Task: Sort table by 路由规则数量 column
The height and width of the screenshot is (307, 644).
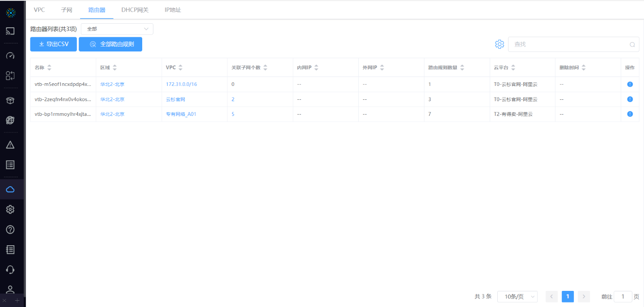Action: click(x=462, y=68)
